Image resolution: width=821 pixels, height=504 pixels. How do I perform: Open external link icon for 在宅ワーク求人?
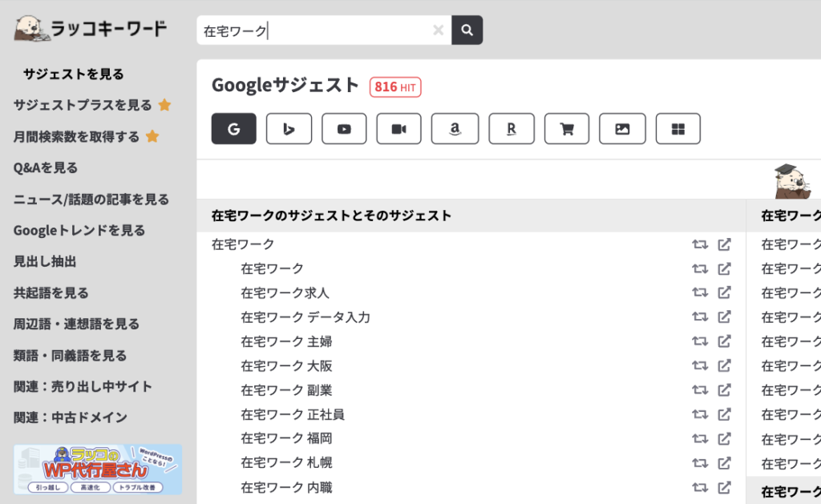(x=724, y=292)
